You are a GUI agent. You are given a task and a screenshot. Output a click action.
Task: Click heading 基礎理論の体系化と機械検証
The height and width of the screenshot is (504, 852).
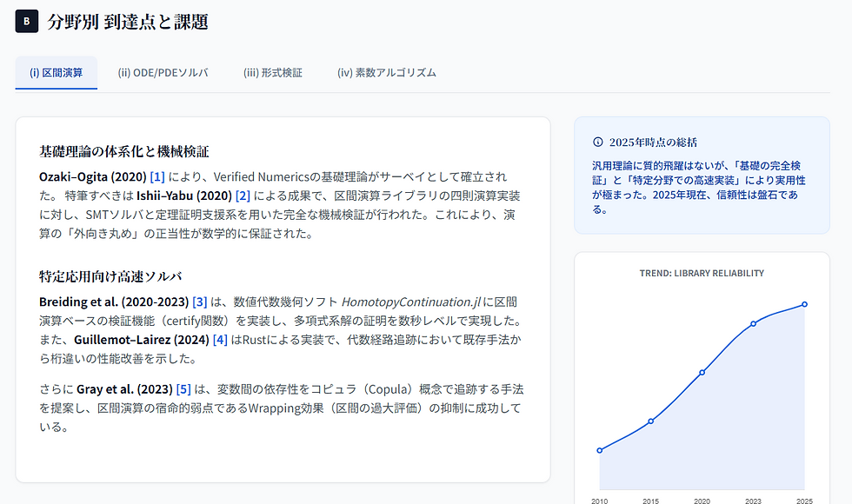123,151
